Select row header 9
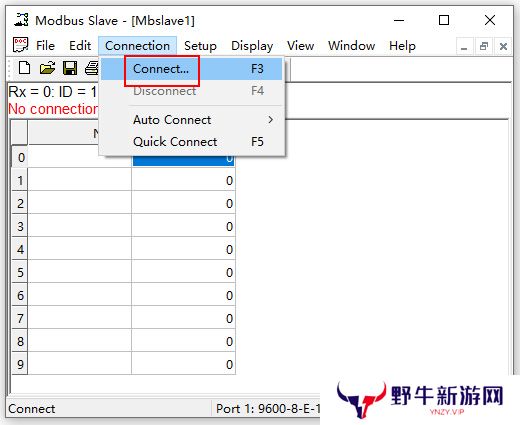 (x=20, y=364)
